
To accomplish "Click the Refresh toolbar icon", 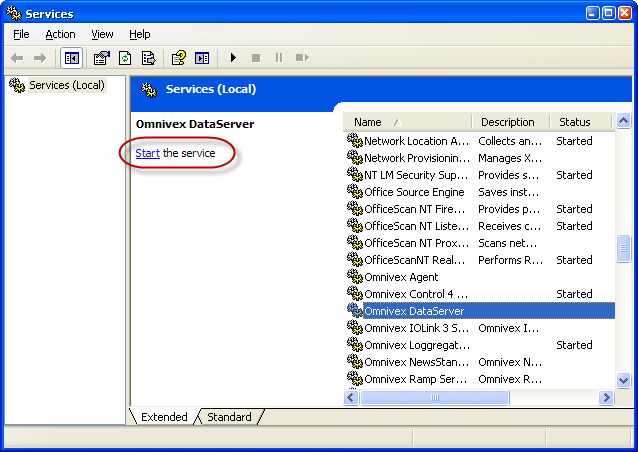I will tap(125, 58).
